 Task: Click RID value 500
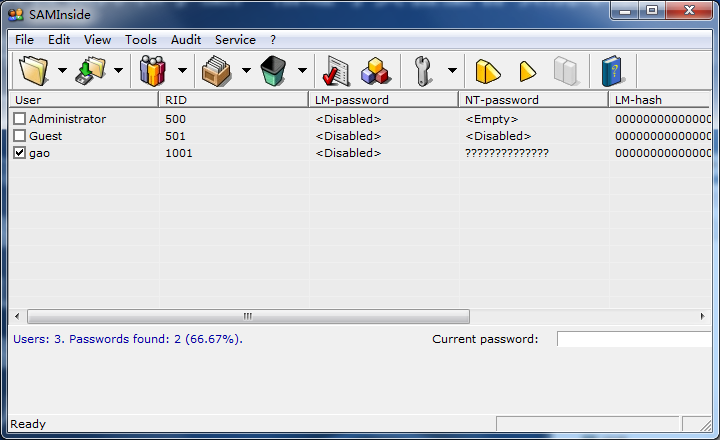click(x=175, y=119)
